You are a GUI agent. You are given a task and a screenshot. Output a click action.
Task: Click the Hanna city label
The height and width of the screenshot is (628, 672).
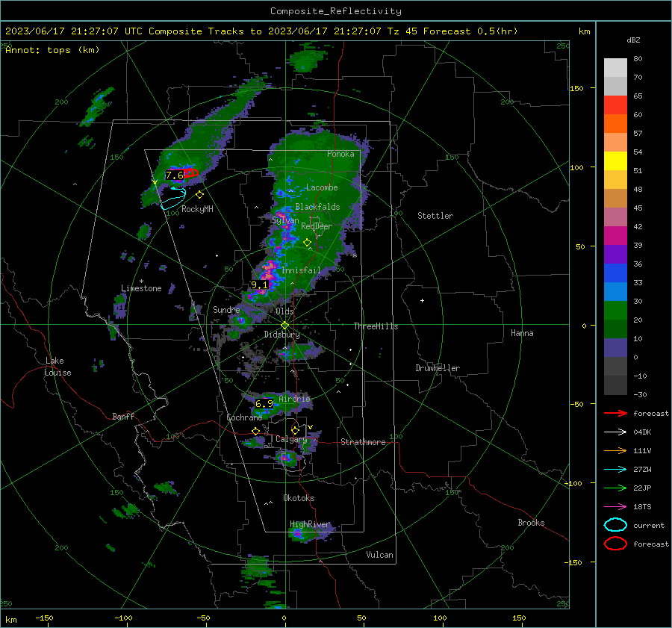pos(522,333)
